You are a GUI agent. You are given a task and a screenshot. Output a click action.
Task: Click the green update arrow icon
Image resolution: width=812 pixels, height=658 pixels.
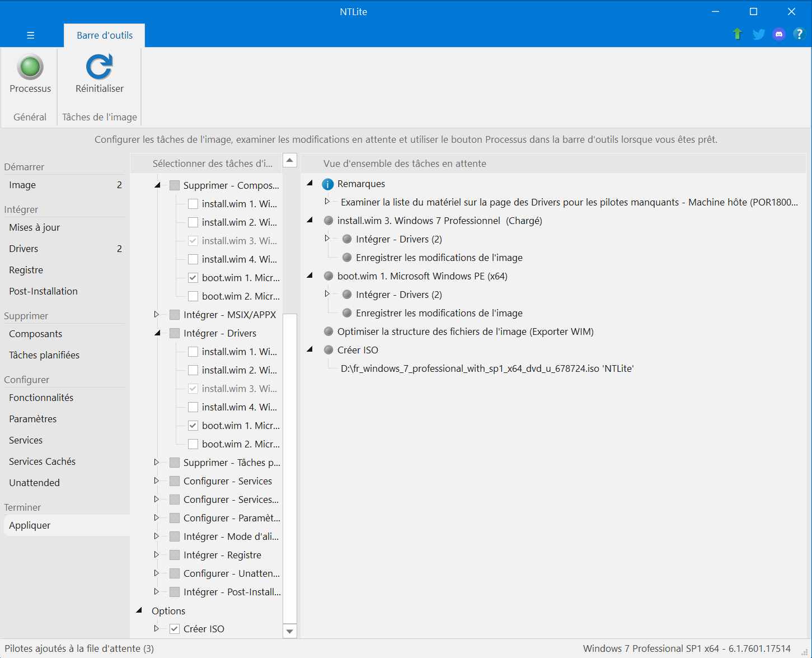click(x=738, y=34)
